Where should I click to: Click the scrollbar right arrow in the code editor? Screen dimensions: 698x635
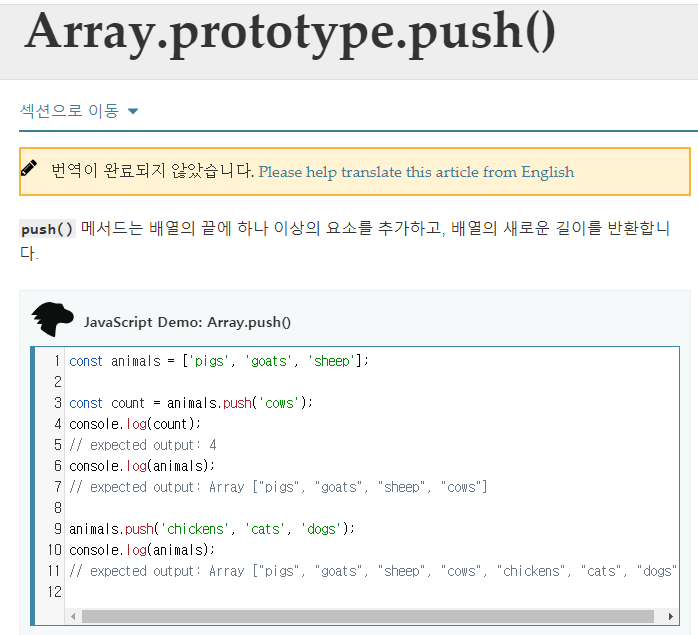click(x=670, y=616)
